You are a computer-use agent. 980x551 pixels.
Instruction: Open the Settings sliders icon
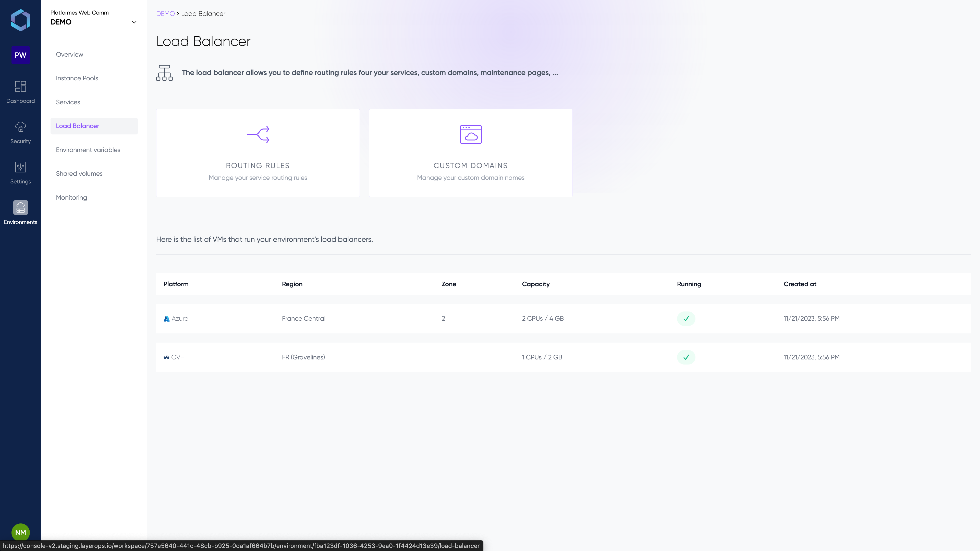click(20, 167)
